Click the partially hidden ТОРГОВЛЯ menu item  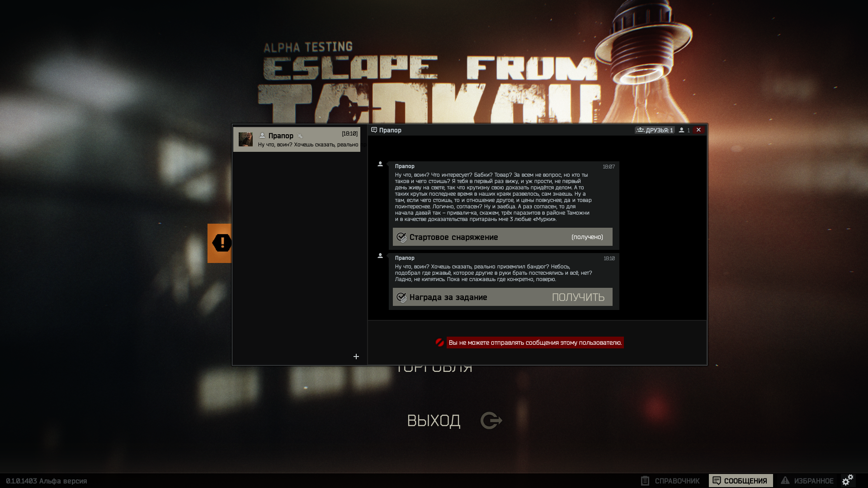point(434,368)
